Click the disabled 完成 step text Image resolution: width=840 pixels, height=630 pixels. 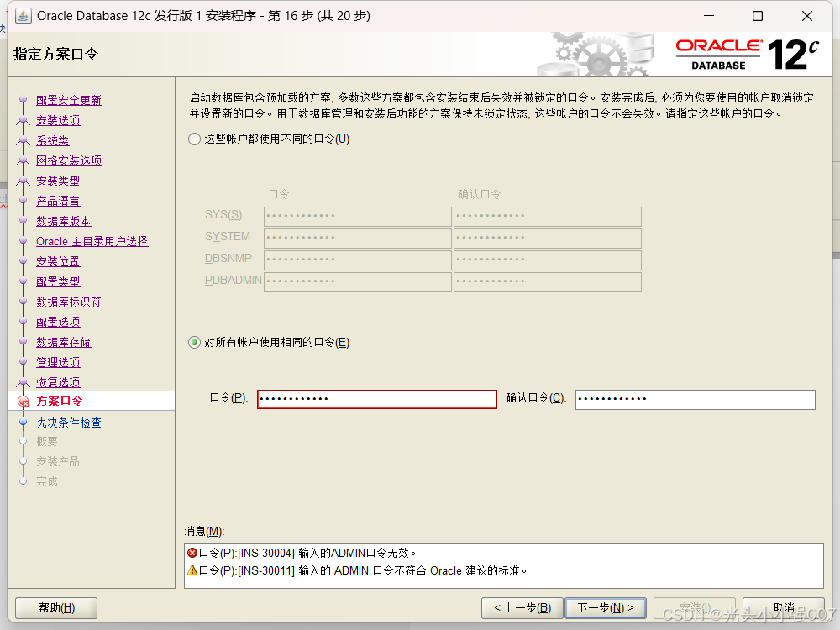(46, 482)
